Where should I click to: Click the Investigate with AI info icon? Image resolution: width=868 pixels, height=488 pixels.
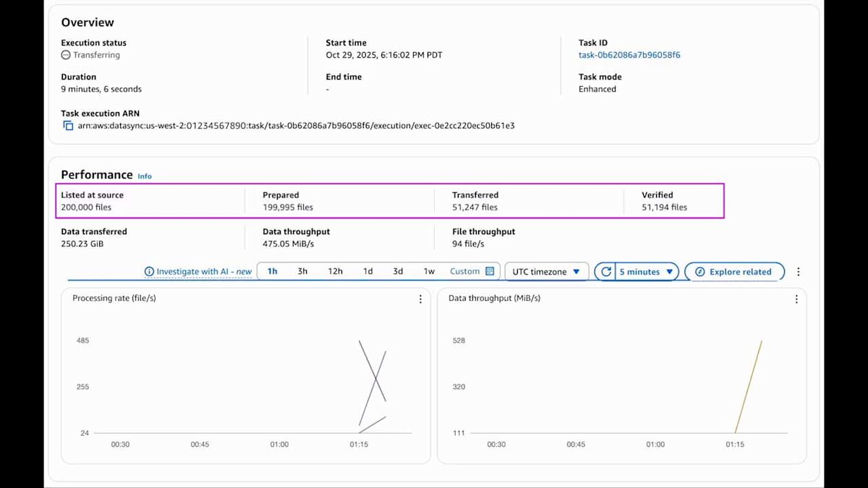coord(150,272)
